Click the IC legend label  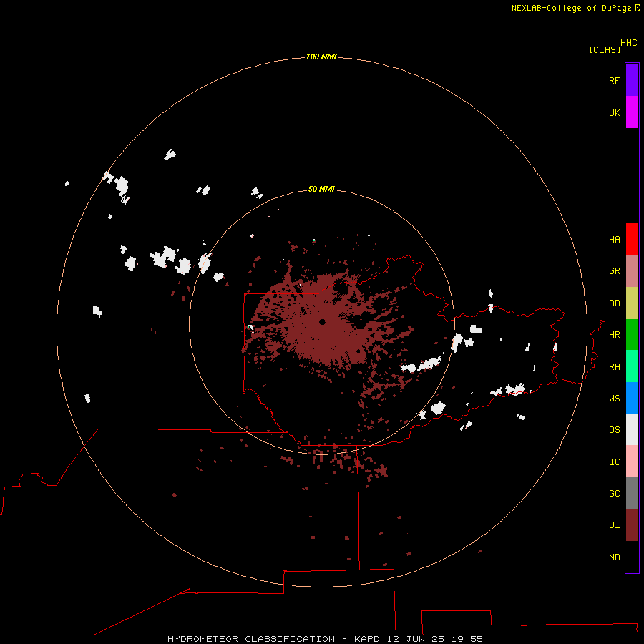[x=614, y=462]
